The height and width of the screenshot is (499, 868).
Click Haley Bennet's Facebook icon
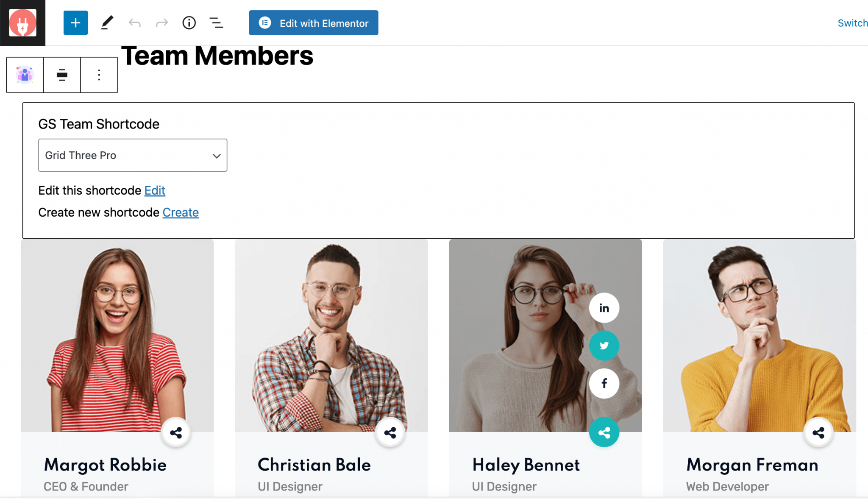(x=604, y=383)
